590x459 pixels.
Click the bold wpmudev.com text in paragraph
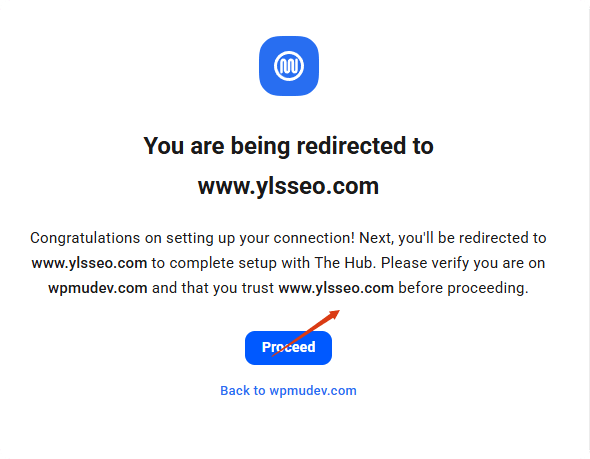point(98,288)
